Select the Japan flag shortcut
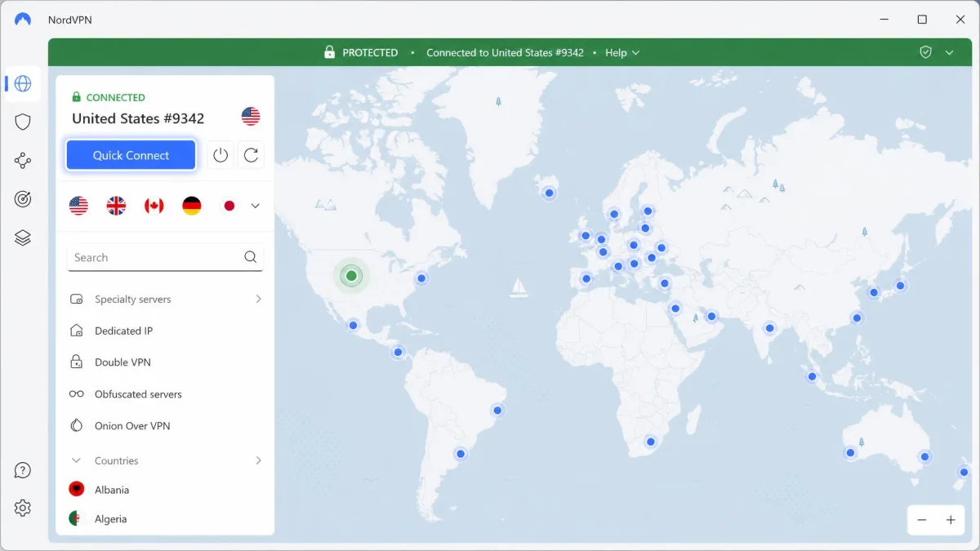The width and height of the screenshot is (980, 551). coord(229,206)
